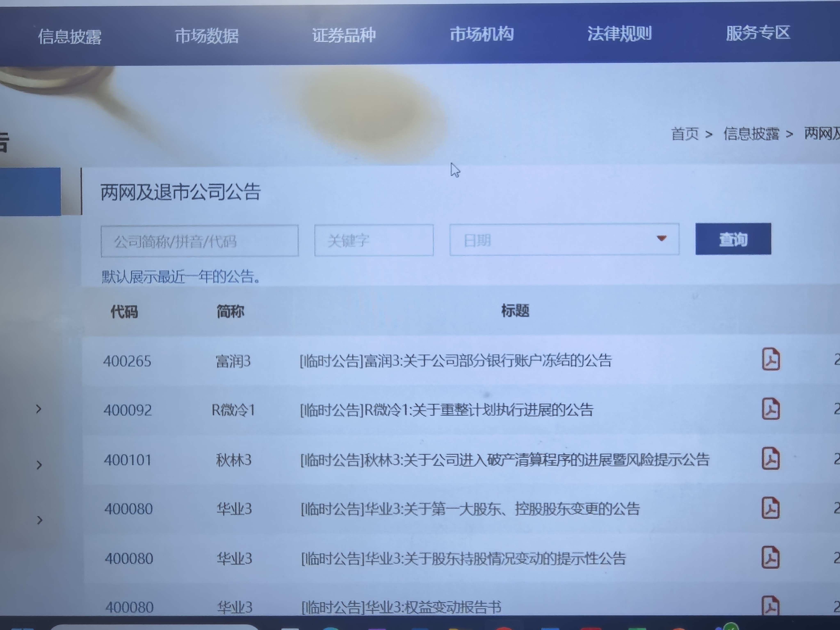Expand third sidebar chevron arrow
The height and width of the screenshot is (630, 840).
tap(40, 520)
